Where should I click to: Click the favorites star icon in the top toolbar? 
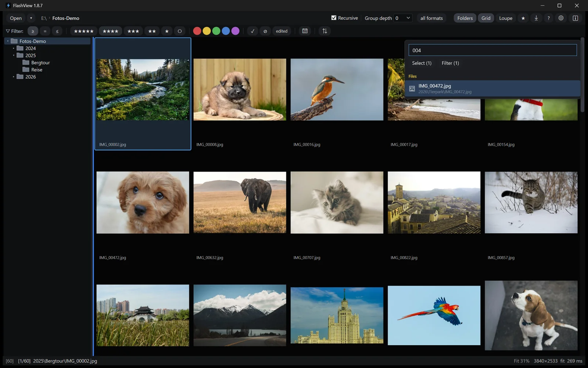click(x=523, y=18)
